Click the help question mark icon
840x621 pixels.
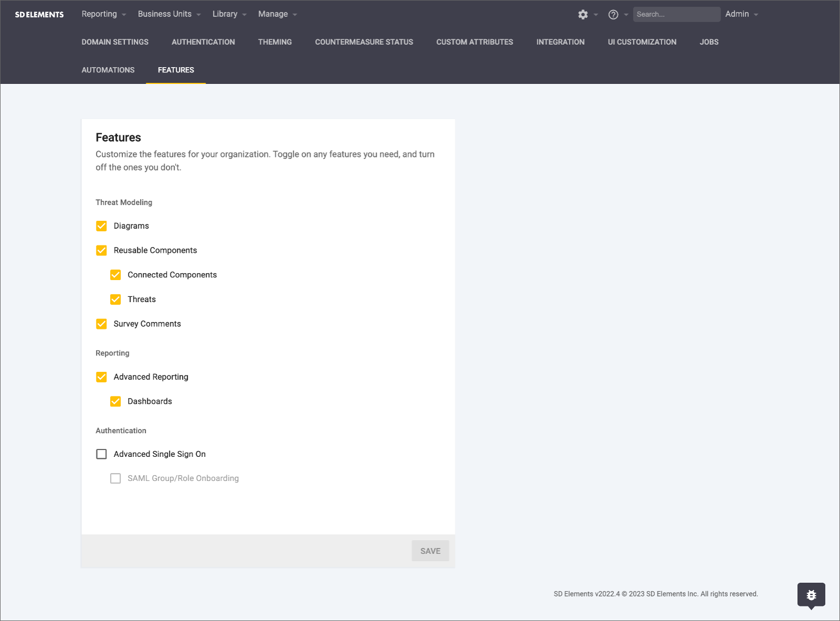pyautogui.click(x=613, y=15)
